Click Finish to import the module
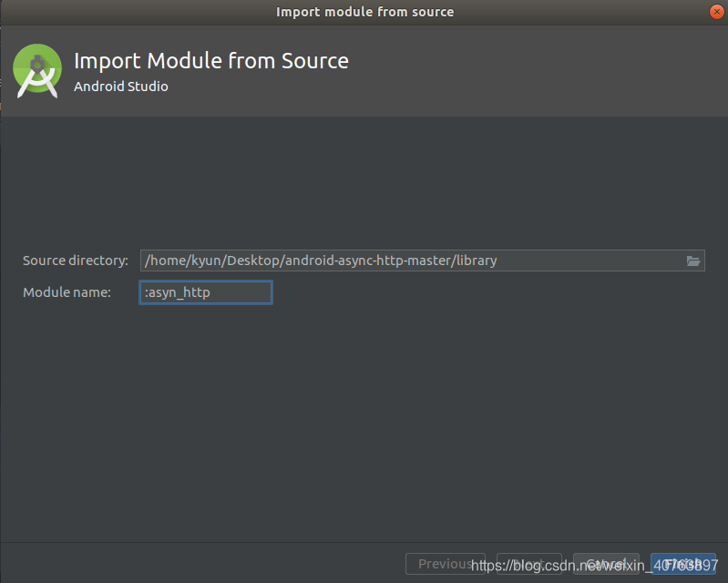 (x=682, y=564)
